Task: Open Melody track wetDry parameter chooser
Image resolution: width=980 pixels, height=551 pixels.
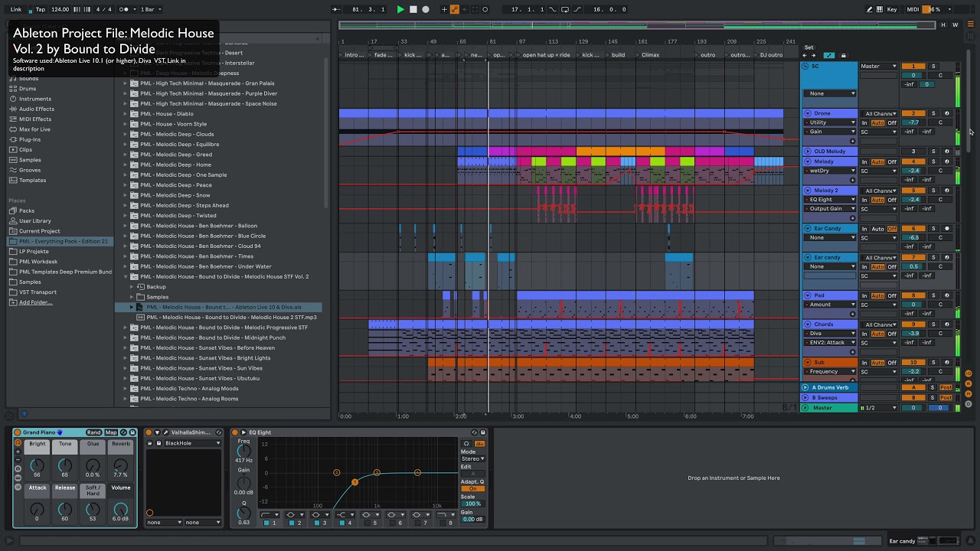Action: [x=830, y=171]
